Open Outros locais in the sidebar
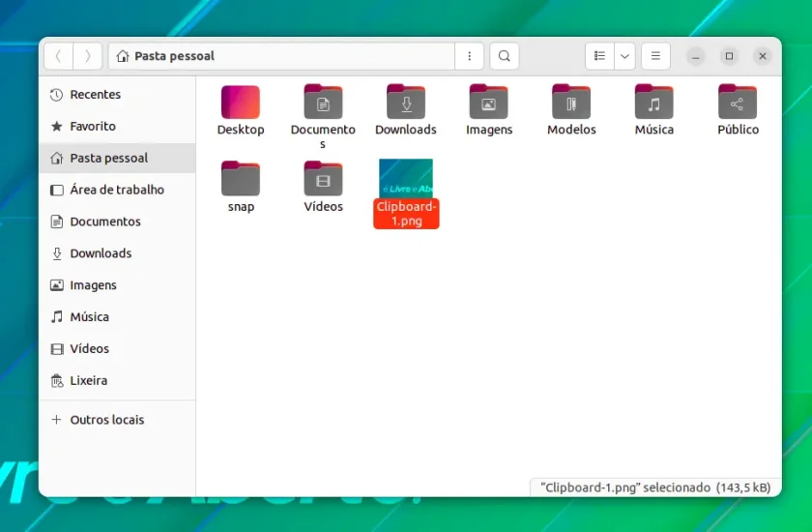 pyautogui.click(x=117, y=420)
